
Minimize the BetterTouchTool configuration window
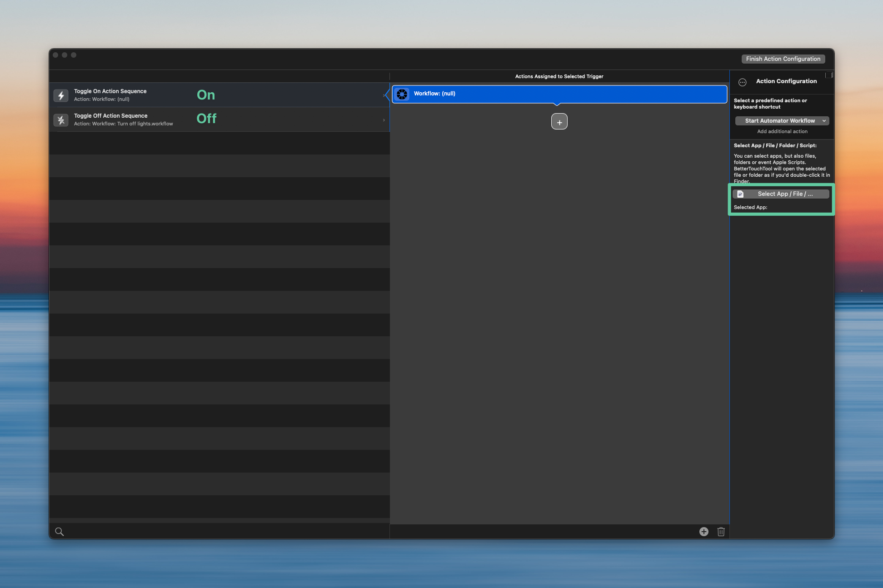pos(65,55)
